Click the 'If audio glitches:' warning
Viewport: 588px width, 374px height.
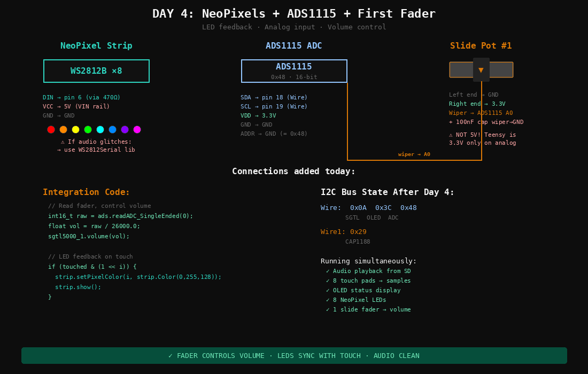coord(96,142)
